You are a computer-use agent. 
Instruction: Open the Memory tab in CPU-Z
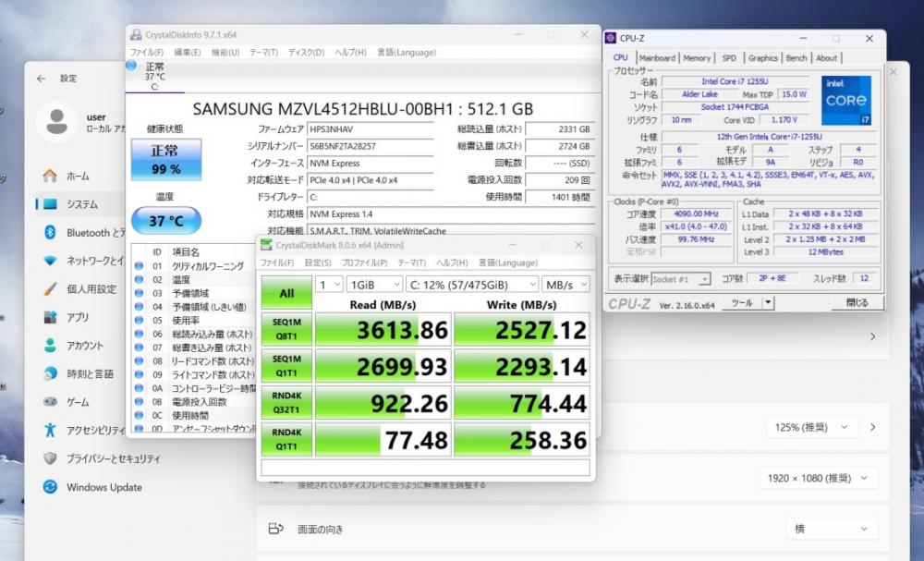pyautogui.click(x=697, y=58)
